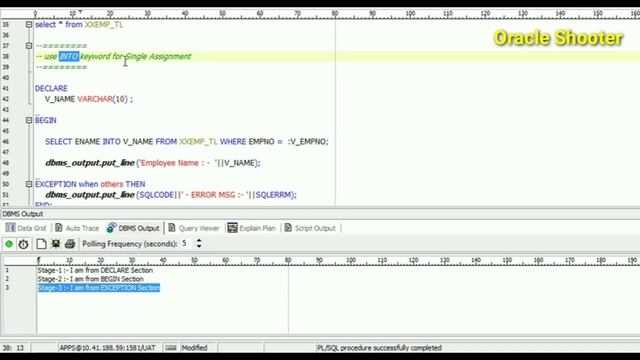Viewport: 640px width, 360px height.
Task: Collapse code block at line 35
Action: (x=29, y=24)
